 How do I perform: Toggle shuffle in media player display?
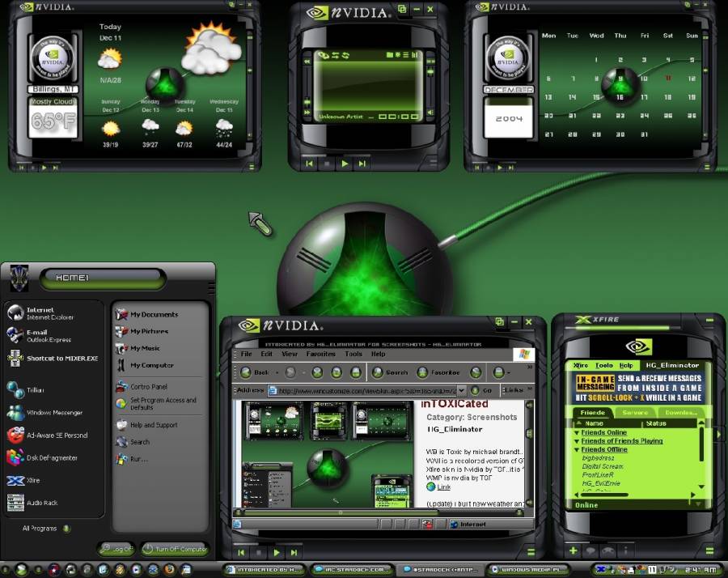tap(335, 55)
